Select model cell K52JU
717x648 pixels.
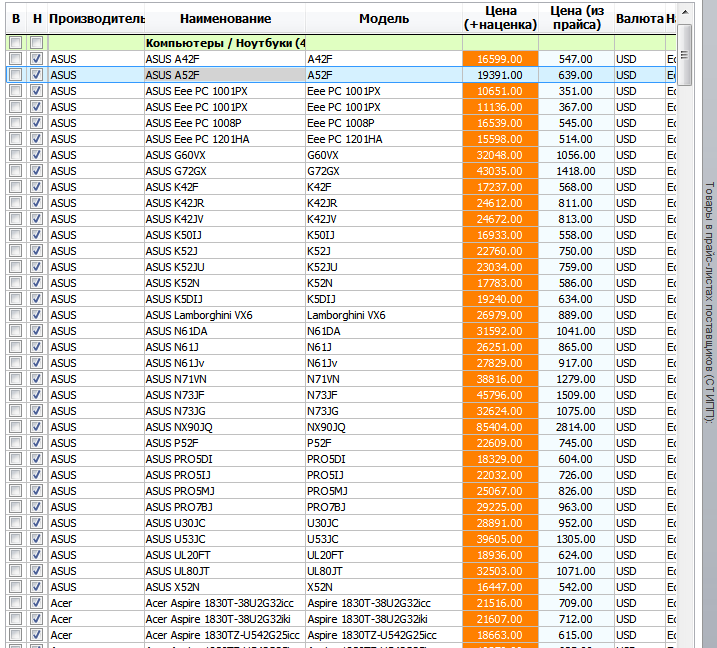point(384,267)
